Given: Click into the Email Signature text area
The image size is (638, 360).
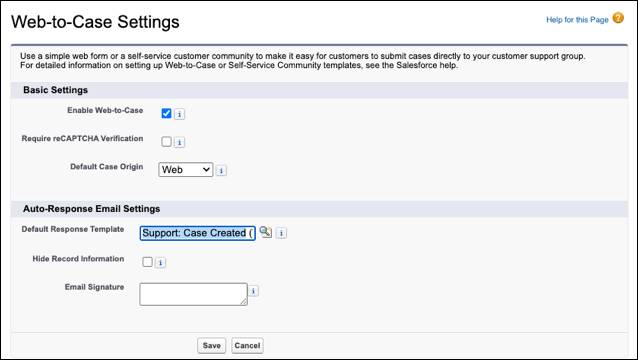Looking at the screenshot, I should [x=193, y=294].
